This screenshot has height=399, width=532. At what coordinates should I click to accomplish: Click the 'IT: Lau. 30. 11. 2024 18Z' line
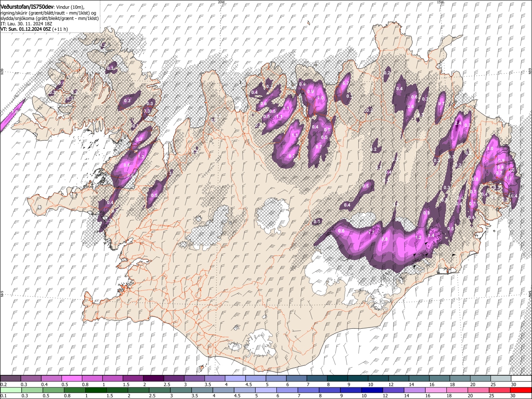point(26,24)
